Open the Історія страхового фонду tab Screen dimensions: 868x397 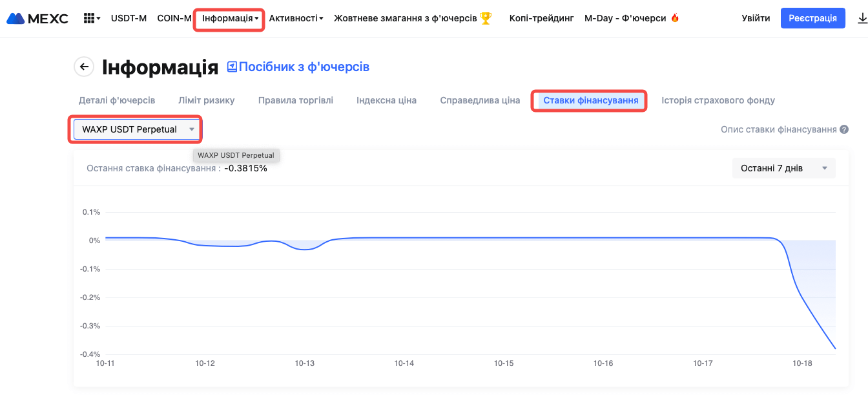pyautogui.click(x=718, y=100)
